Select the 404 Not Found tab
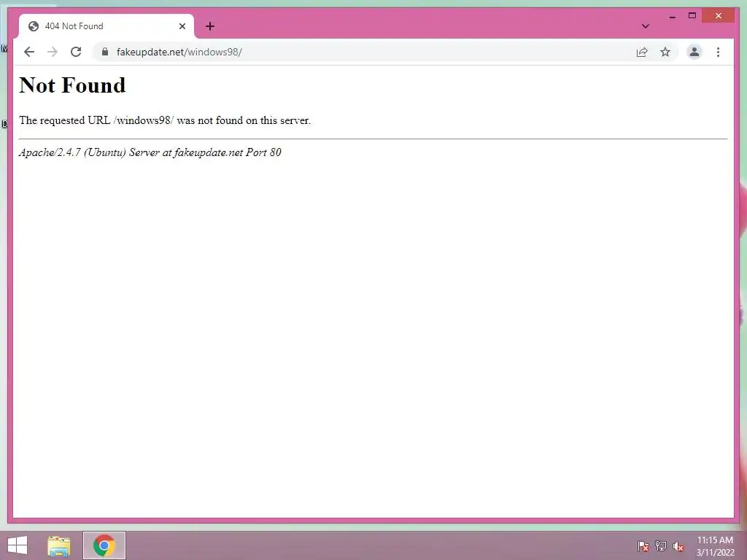The width and height of the screenshot is (747, 560). 107,26
